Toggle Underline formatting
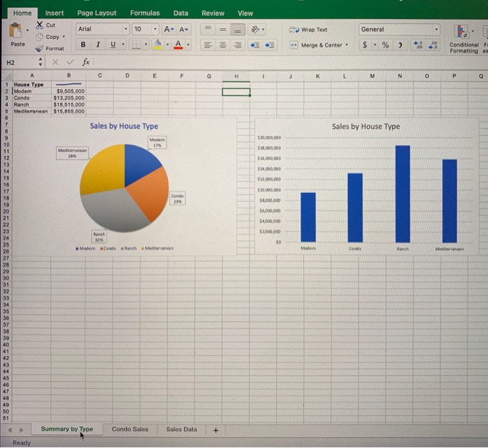The width and height of the screenshot is (488, 448). tap(113, 45)
